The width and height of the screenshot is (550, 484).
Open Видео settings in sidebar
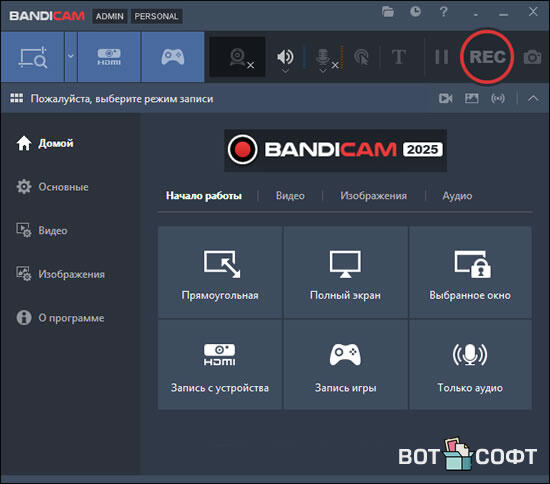(x=42, y=230)
